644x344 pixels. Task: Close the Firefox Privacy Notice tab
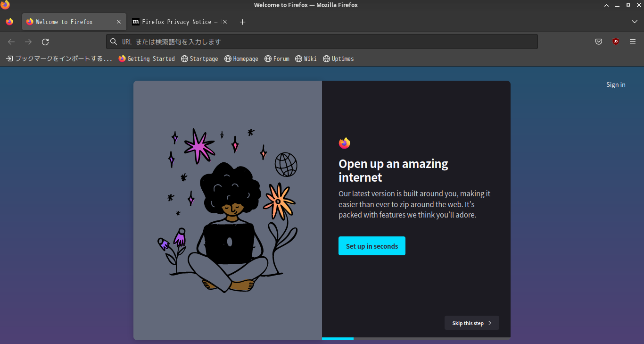(x=225, y=22)
